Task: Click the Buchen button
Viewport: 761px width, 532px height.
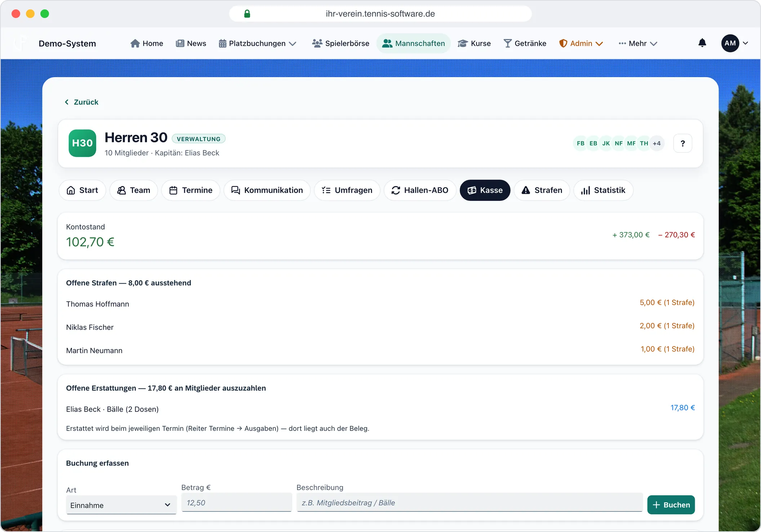Action: click(x=671, y=505)
